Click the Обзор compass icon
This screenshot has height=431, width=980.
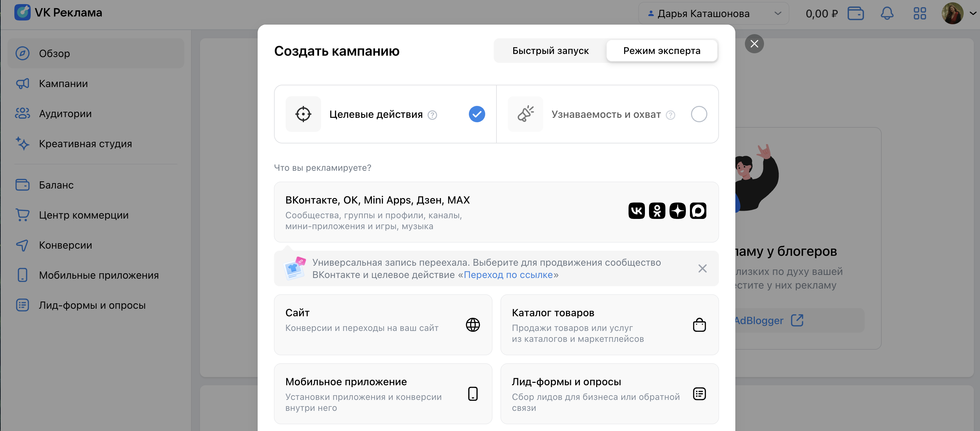(23, 53)
